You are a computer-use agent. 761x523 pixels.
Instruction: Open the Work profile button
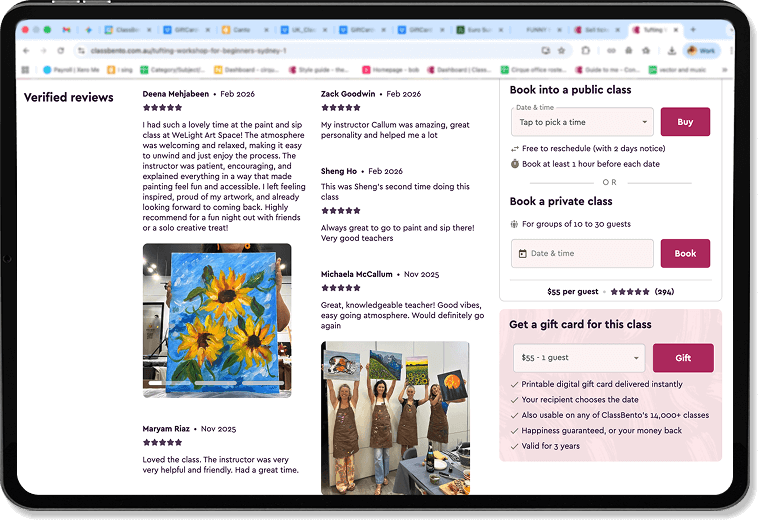702,50
